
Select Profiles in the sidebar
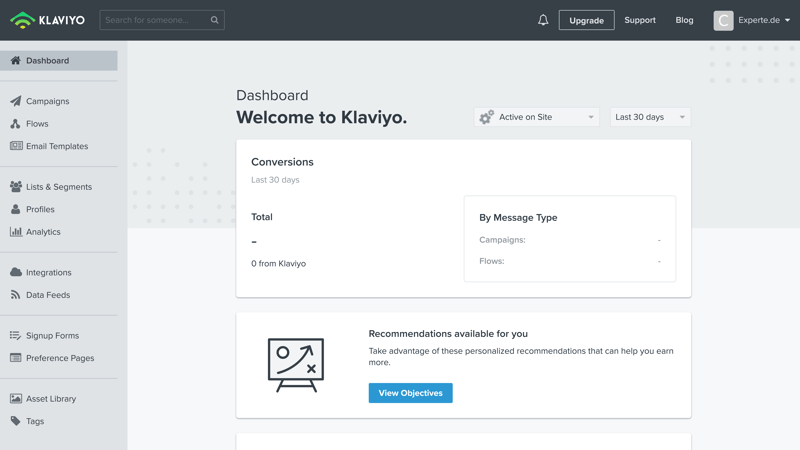pyautogui.click(x=40, y=209)
